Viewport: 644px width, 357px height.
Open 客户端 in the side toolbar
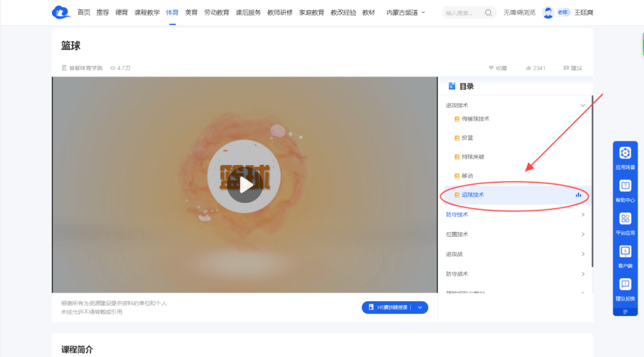[625, 256]
